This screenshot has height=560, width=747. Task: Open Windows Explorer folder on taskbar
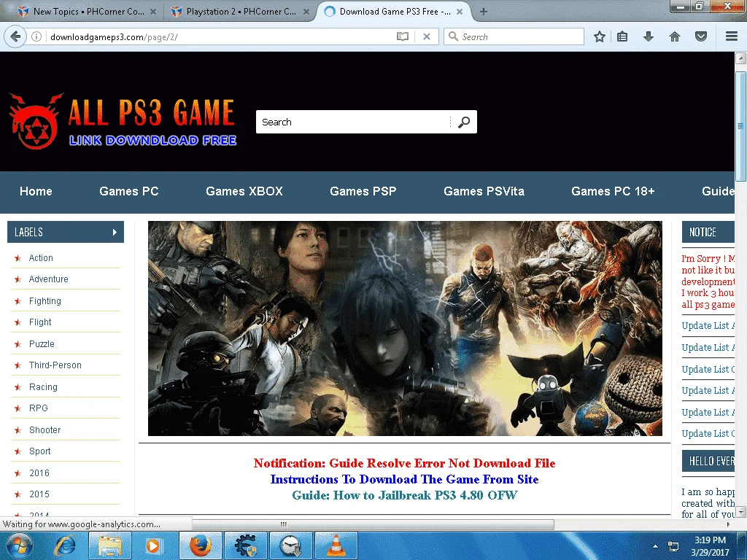tap(111, 545)
